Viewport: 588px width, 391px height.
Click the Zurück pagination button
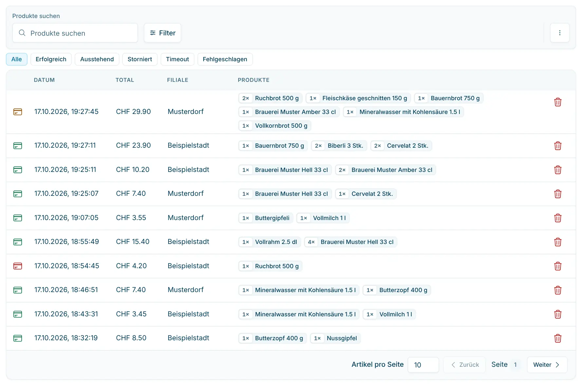click(x=465, y=365)
